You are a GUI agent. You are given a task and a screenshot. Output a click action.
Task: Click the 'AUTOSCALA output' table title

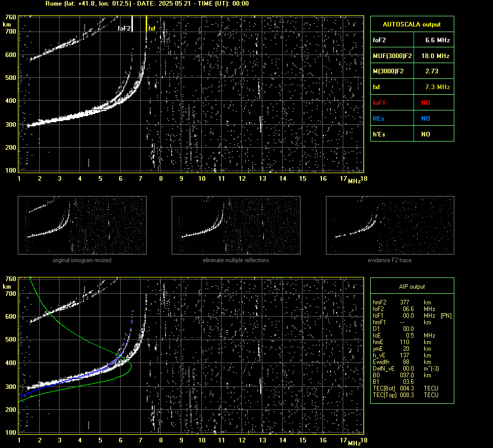tap(412, 24)
